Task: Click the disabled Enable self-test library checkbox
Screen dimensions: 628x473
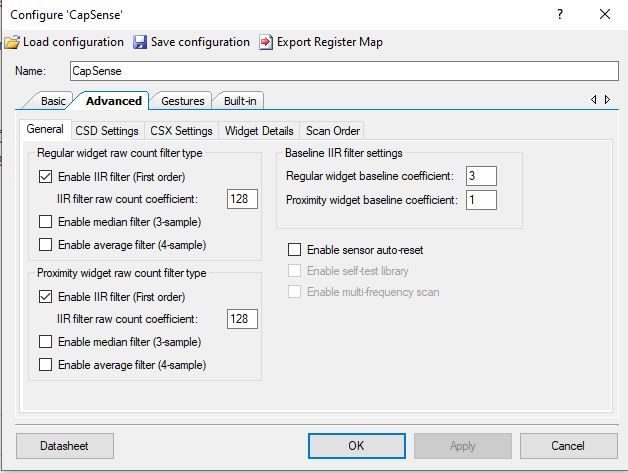Action: (294, 271)
